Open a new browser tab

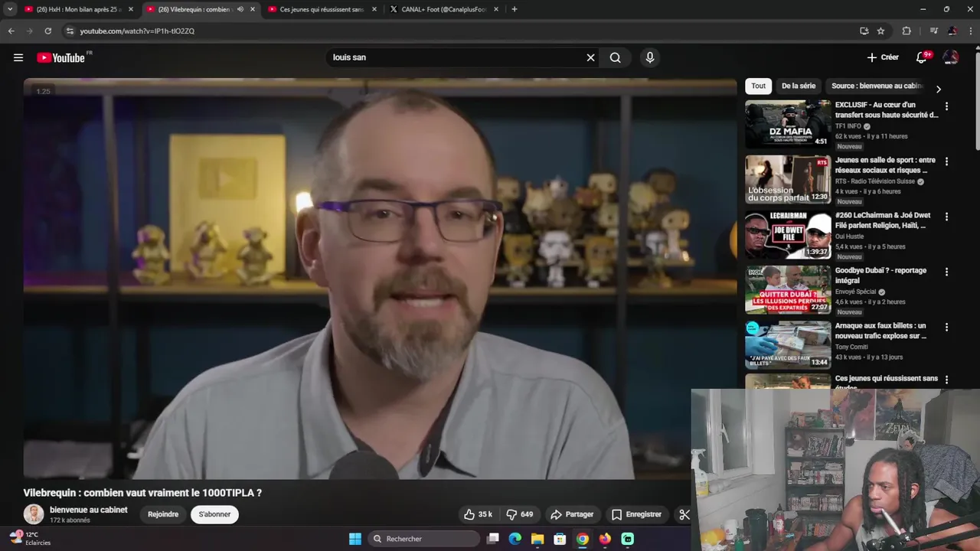tap(514, 9)
